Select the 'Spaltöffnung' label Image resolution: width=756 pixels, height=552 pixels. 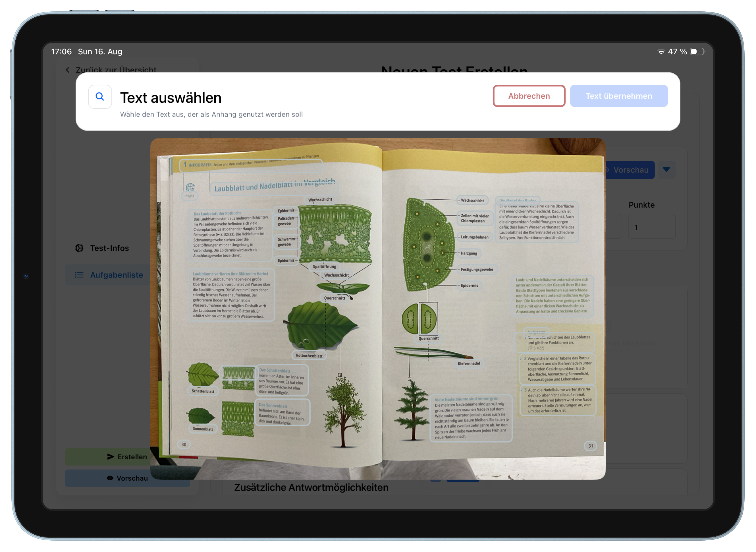click(x=324, y=266)
